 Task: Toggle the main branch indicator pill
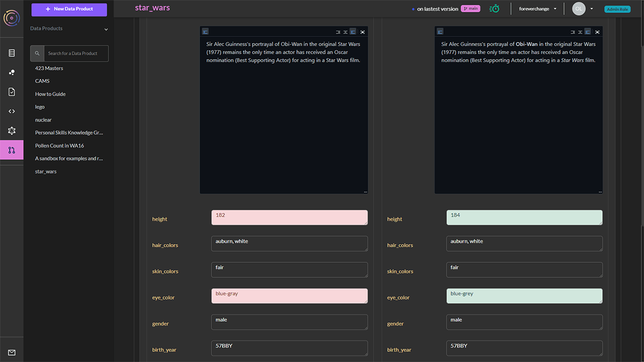470,9
